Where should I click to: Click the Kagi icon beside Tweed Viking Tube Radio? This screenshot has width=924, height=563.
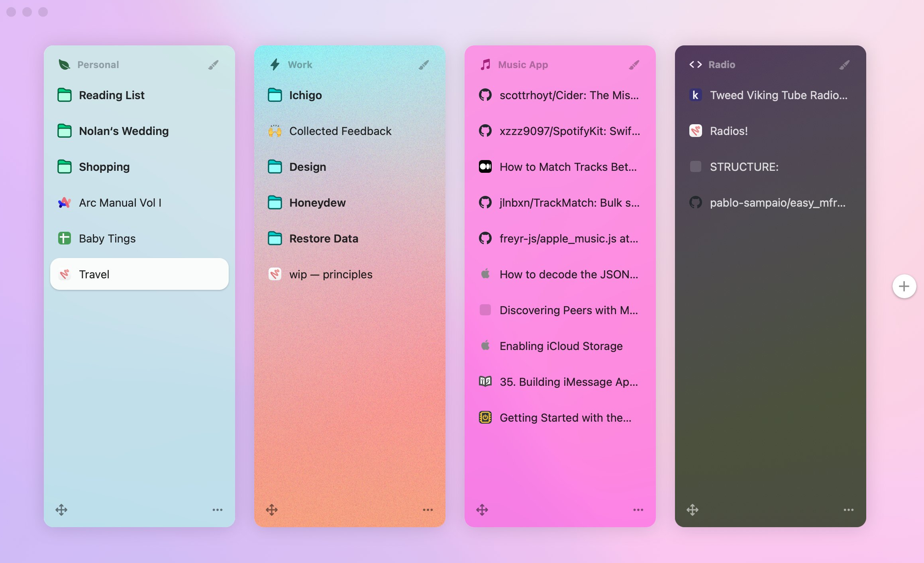click(695, 95)
